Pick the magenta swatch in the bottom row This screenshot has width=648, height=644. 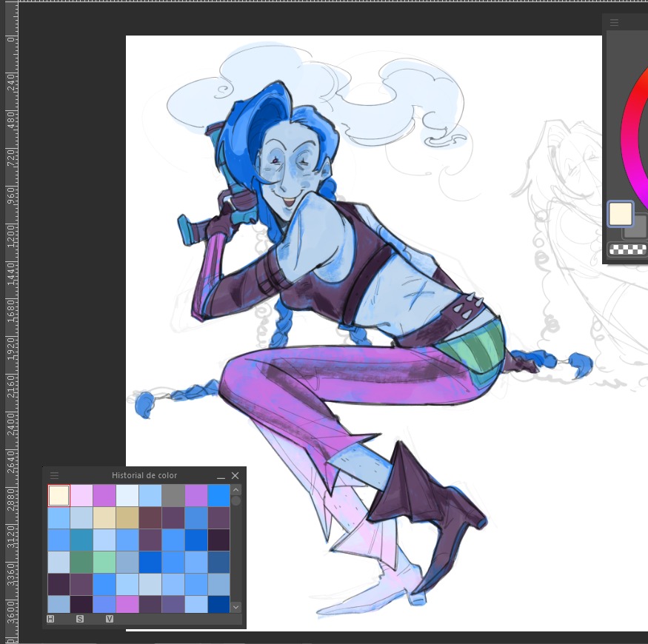click(127, 604)
